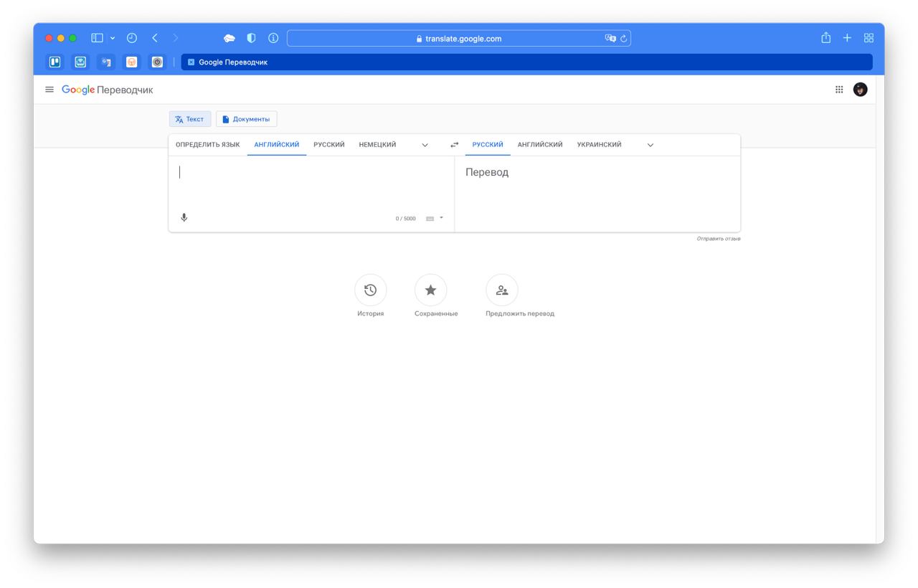
Task: Open the keyboard input options arrow
Action: point(441,218)
